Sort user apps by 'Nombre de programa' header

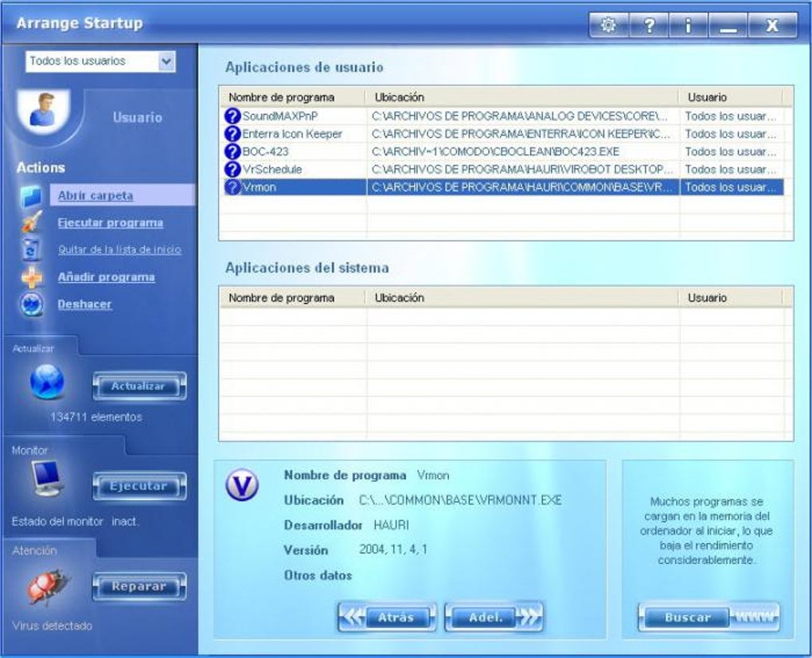(x=293, y=97)
